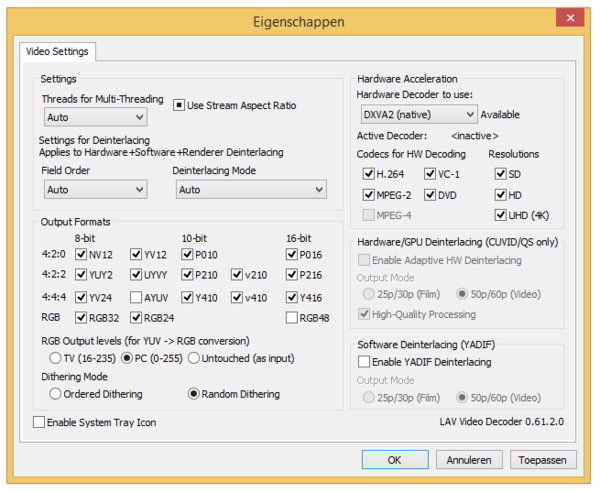
Task: Select Untouched (as input) output level
Action: (x=195, y=358)
